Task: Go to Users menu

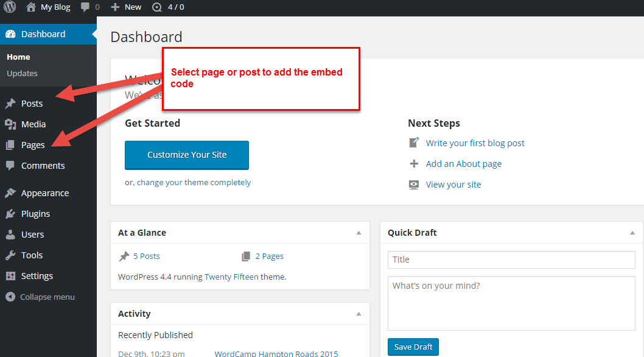Action: (32, 235)
